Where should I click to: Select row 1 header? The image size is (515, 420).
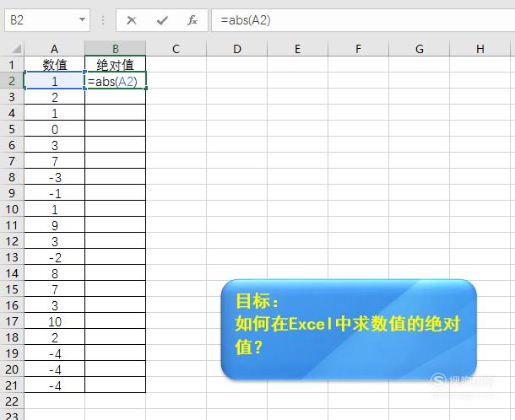[x=12, y=64]
